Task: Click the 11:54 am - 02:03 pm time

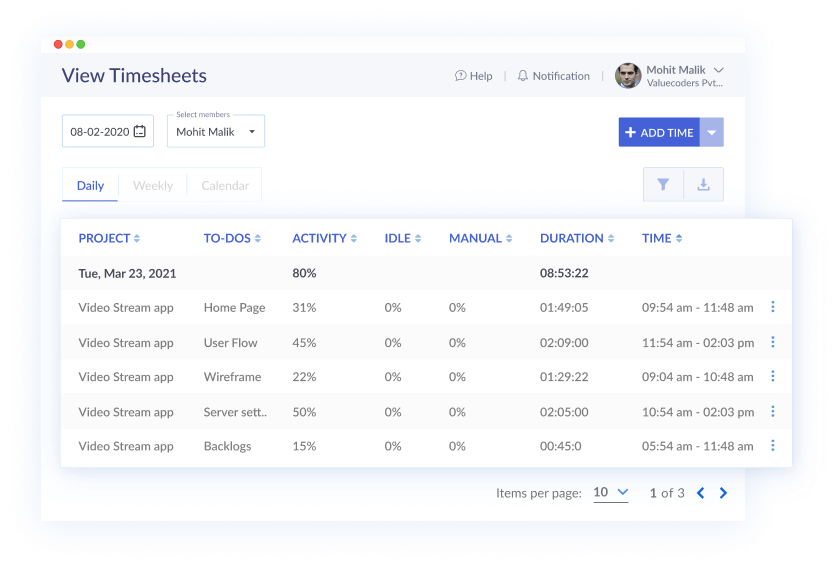Action: pos(698,343)
